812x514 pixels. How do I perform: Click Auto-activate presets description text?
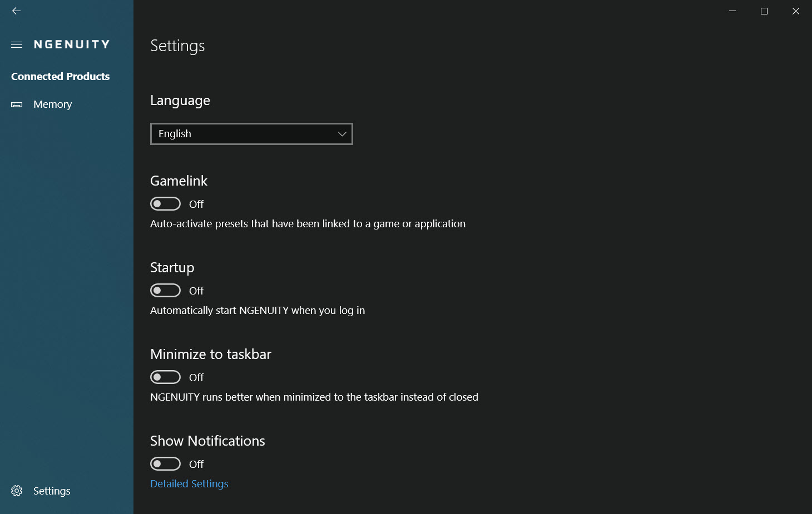point(308,224)
